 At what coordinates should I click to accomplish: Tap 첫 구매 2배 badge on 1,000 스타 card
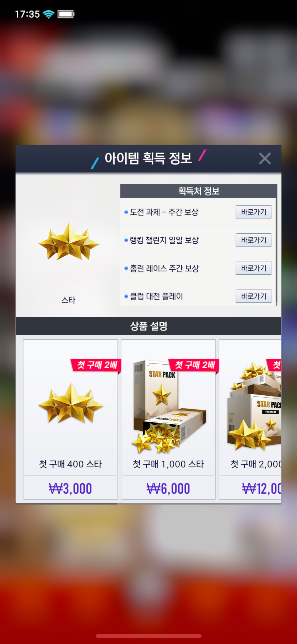[x=194, y=365]
